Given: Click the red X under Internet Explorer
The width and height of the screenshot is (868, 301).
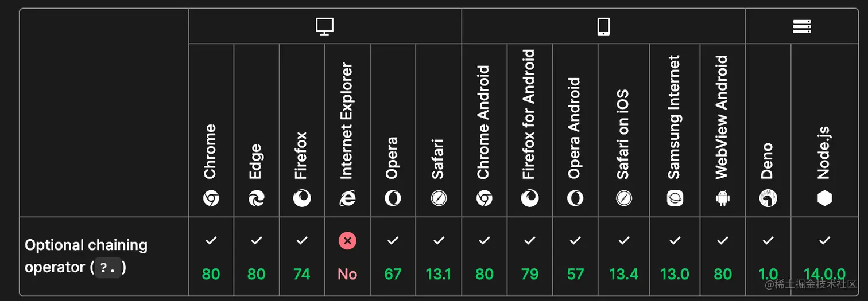Looking at the screenshot, I should [347, 241].
